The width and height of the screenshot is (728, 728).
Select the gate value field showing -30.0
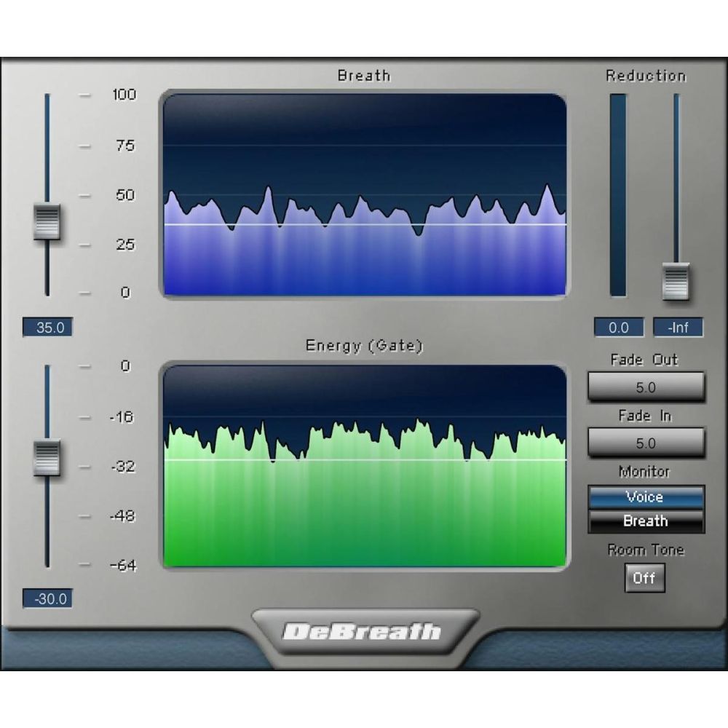(47, 598)
